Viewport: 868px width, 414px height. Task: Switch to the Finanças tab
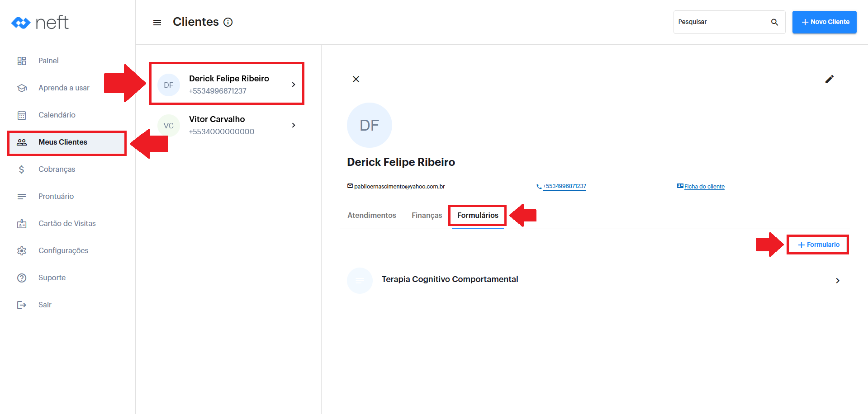tap(427, 215)
